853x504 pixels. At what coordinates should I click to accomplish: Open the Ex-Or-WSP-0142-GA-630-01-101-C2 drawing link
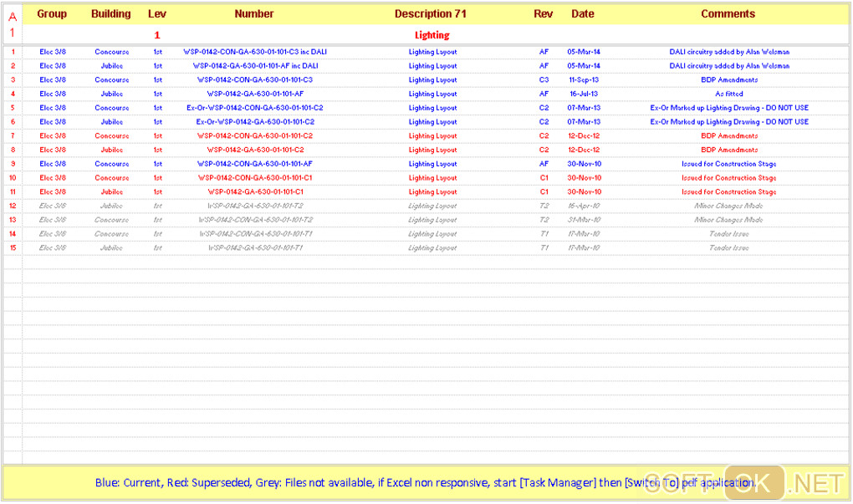coord(255,122)
